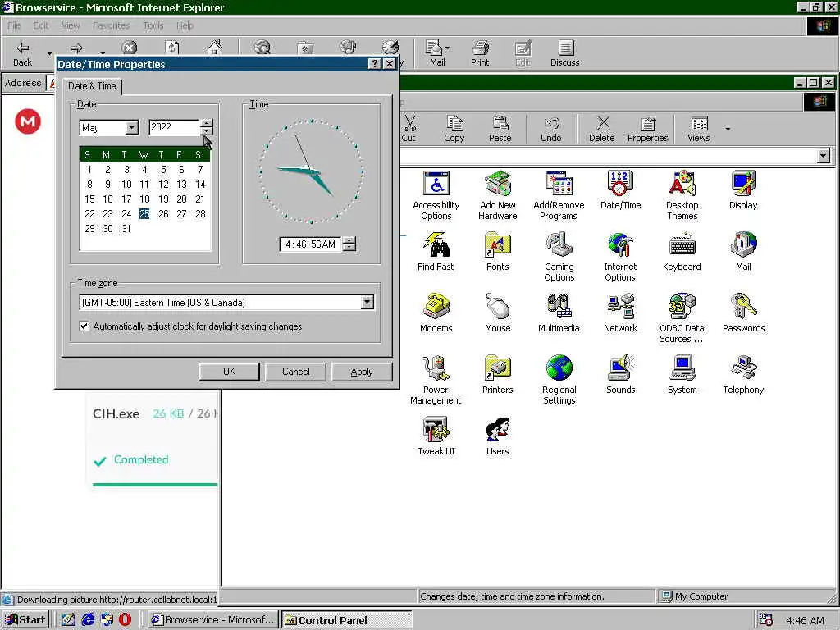Open the Tools menu in Internet Explorer
Viewport: 840px width, 630px height.
point(153,25)
